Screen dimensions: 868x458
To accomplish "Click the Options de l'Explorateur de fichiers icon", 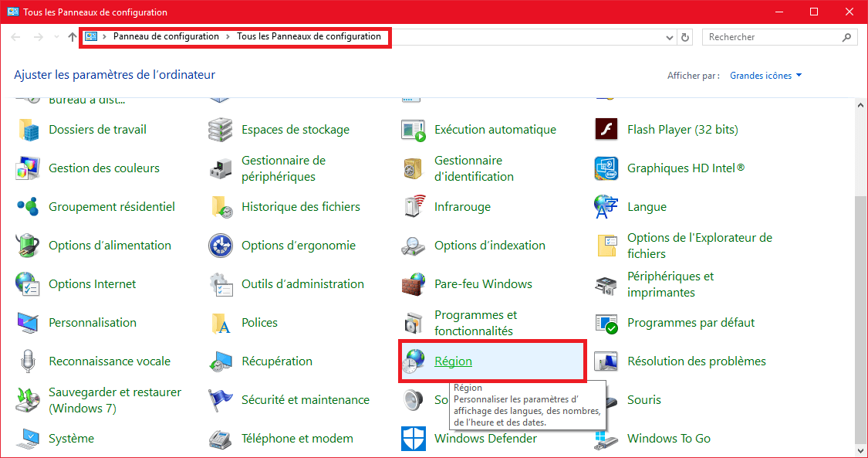I will click(x=606, y=246).
